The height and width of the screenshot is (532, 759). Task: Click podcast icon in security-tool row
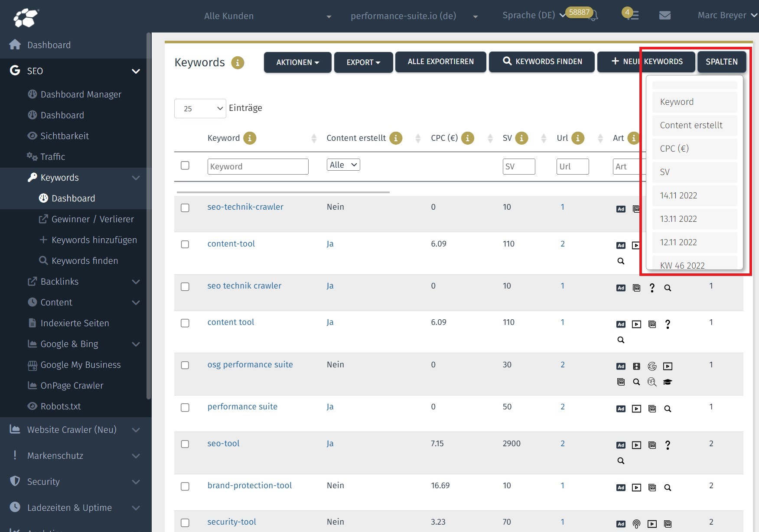636,524
